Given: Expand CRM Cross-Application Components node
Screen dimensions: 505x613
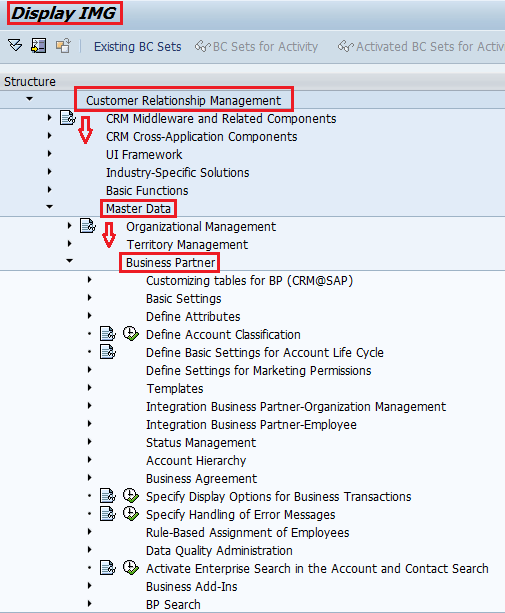Looking at the screenshot, I should (49, 136).
